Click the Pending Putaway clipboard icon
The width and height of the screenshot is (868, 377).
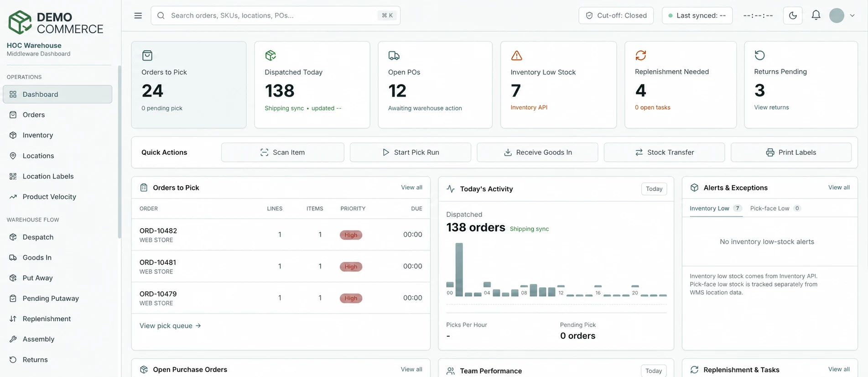tap(13, 298)
